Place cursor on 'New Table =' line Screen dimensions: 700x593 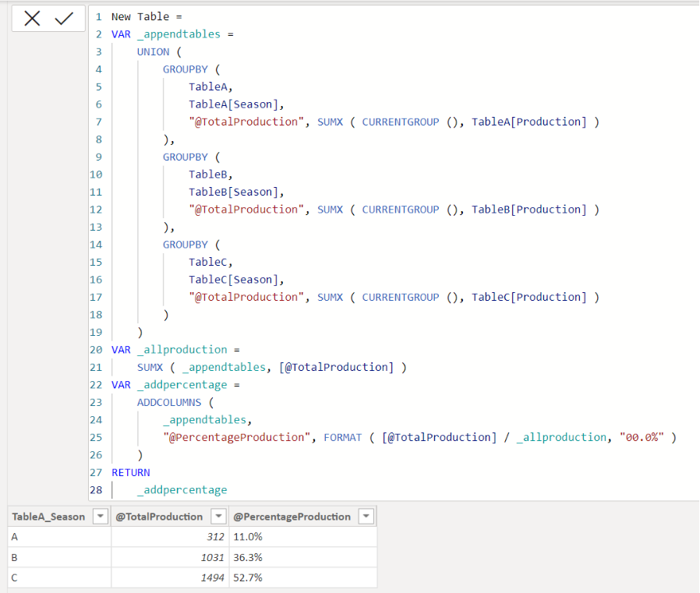(x=147, y=17)
